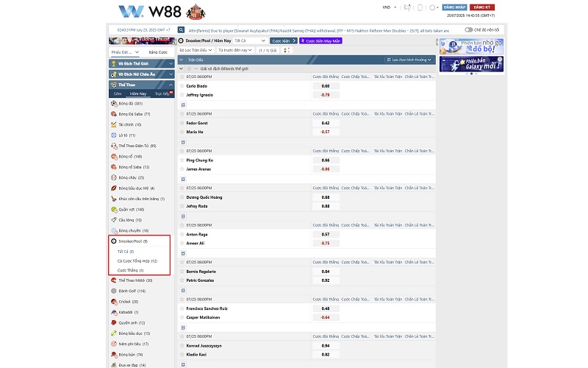588x368 pixels.
Task: Click the Bóng đá soccer ball icon
Action: pyautogui.click(x=113, y=104)
